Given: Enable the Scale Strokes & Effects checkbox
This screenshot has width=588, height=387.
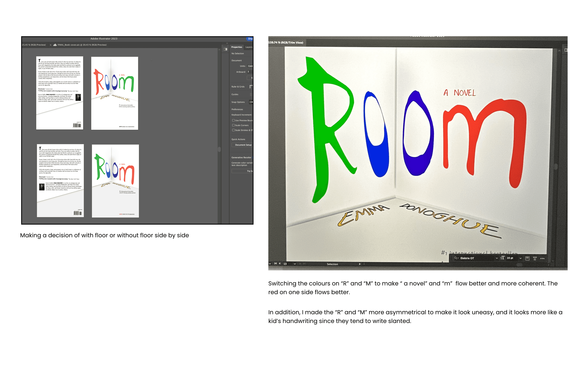Looking at the screenshot, I should 233,130.
